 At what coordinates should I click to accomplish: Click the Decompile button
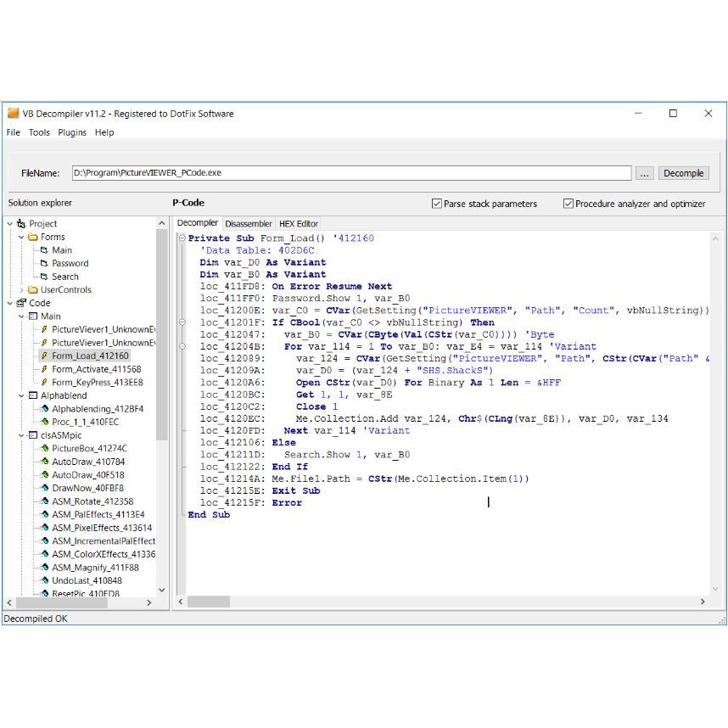(683, 173)
